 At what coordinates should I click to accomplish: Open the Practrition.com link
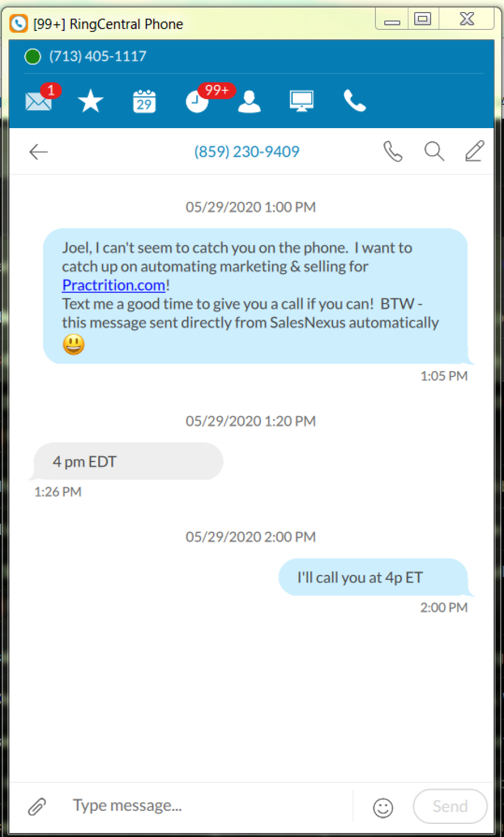113,285
